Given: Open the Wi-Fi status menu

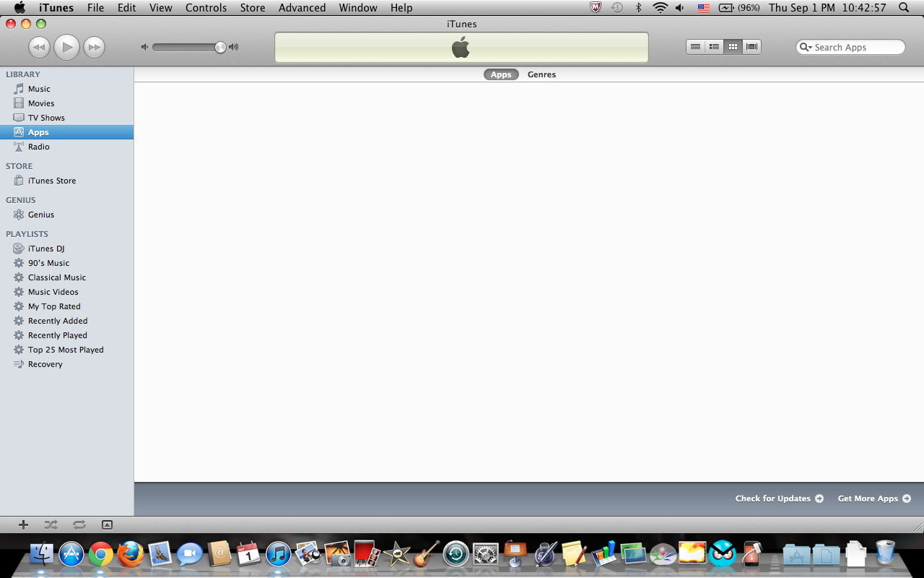Looking at the screenshot, I should point(660,8).
